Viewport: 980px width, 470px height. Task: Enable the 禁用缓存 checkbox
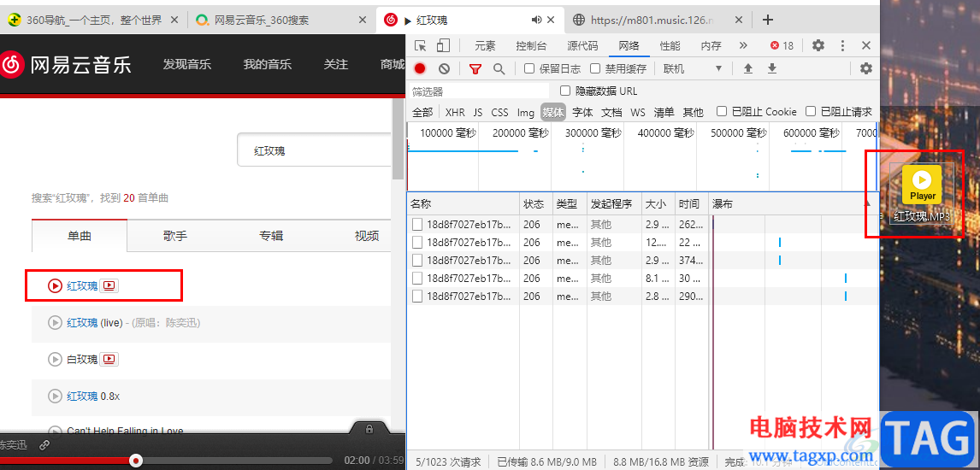tap(595, 68)
